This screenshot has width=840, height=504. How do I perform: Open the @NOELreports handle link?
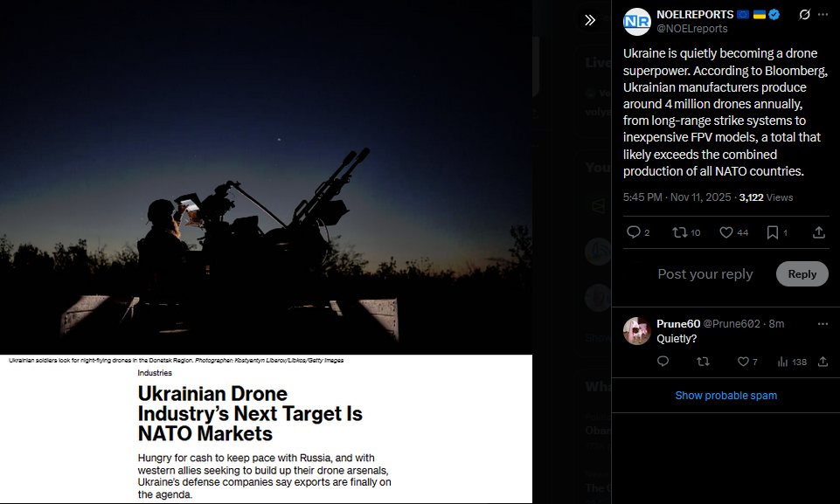pos(692,29)
